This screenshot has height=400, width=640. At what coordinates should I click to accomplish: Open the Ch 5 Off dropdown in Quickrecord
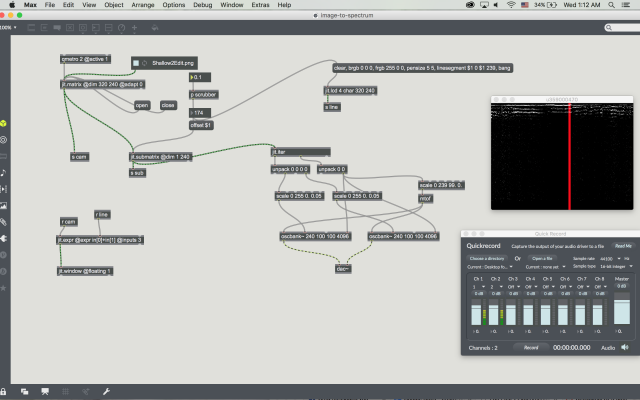point(548,287)
